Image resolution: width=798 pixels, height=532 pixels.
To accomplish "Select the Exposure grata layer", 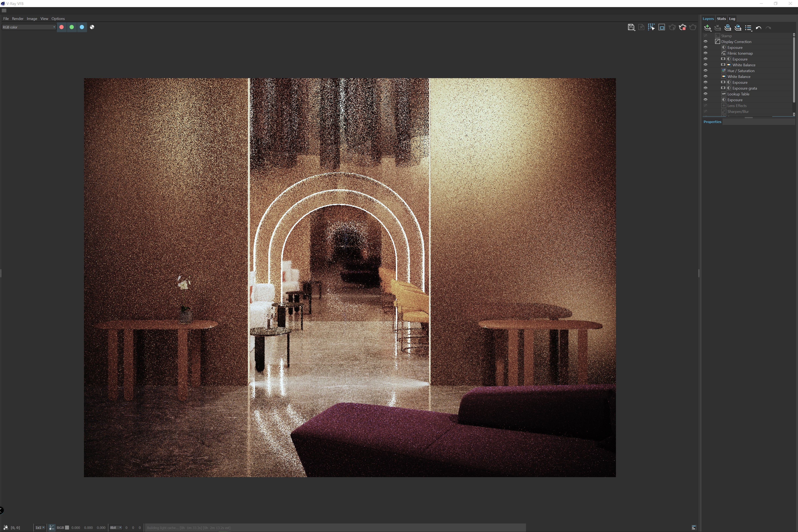I will (744, 88).
